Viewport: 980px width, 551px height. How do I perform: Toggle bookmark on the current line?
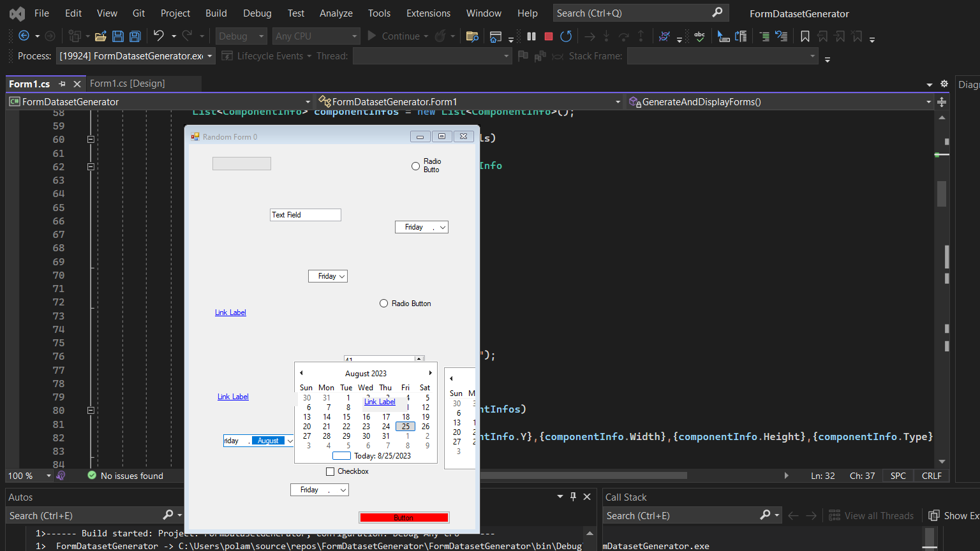805,36
